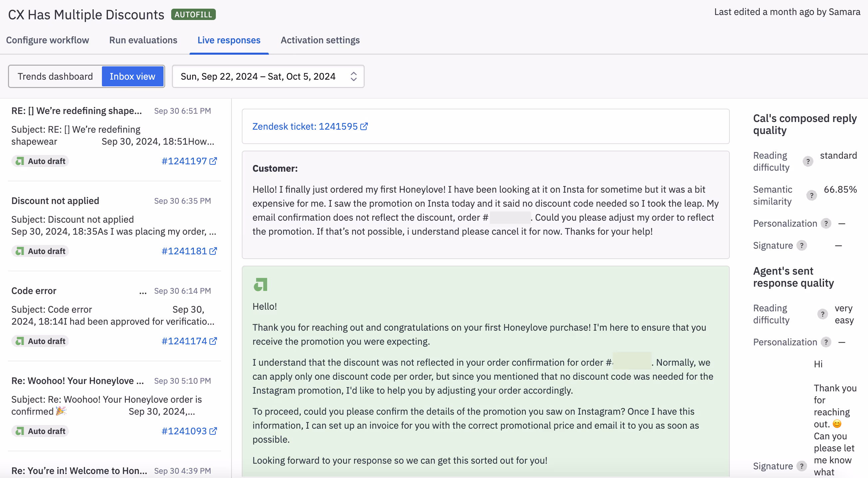Open the date range picker

tap(268, 76)
